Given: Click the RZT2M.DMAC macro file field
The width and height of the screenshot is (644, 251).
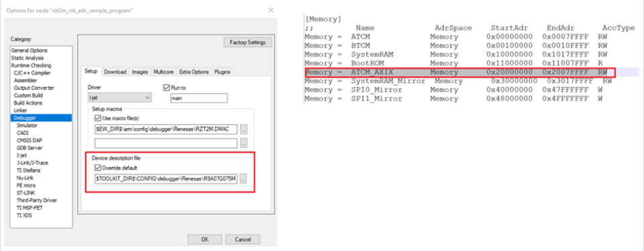Looking at the screenshot, I should point(166,130).
